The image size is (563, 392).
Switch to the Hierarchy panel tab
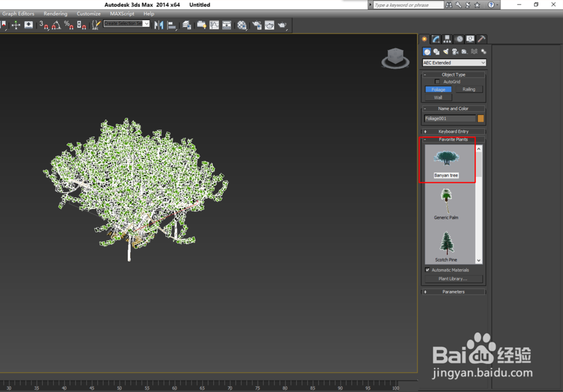[447, 39]
